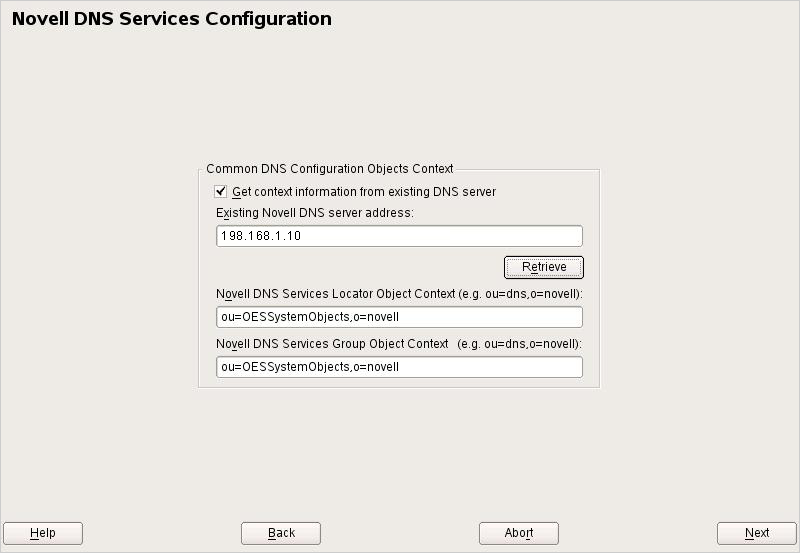
Task: Open Help for DNS configuration
Action: [43, 533]
